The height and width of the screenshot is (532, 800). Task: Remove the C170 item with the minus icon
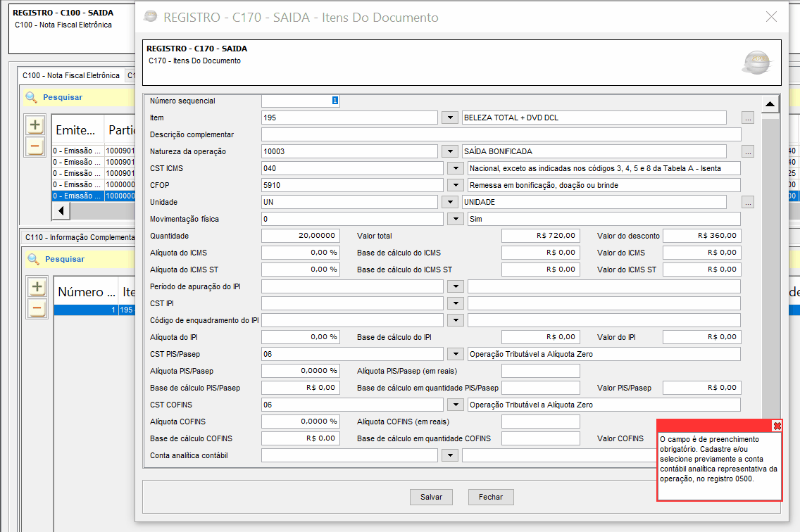click(37, 308)
